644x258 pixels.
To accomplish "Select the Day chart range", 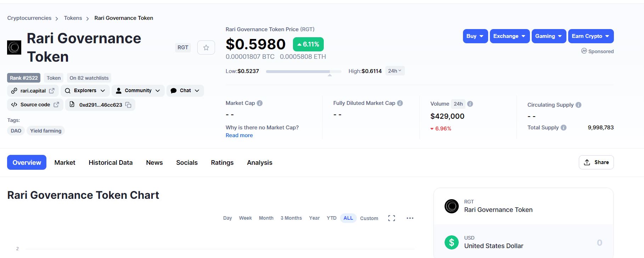I will pos(227,218).
